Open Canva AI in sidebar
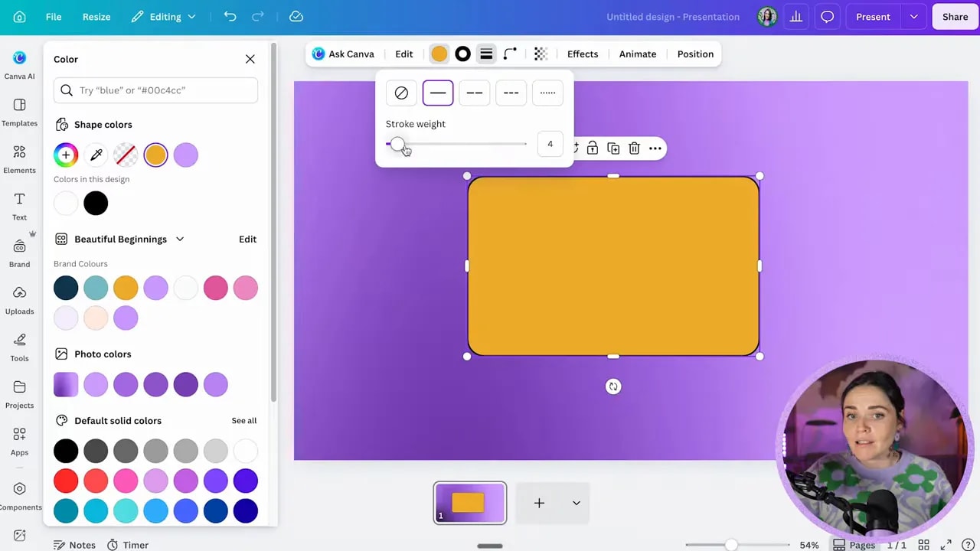Image resolution: width=980 pixels, height=551 pixels. (19, 65)
